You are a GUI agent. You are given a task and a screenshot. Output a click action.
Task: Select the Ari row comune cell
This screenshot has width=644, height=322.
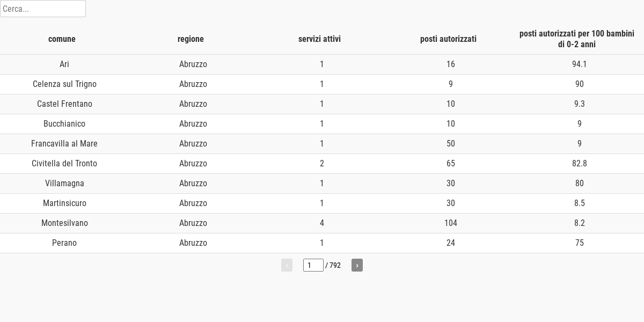point(64,64)
